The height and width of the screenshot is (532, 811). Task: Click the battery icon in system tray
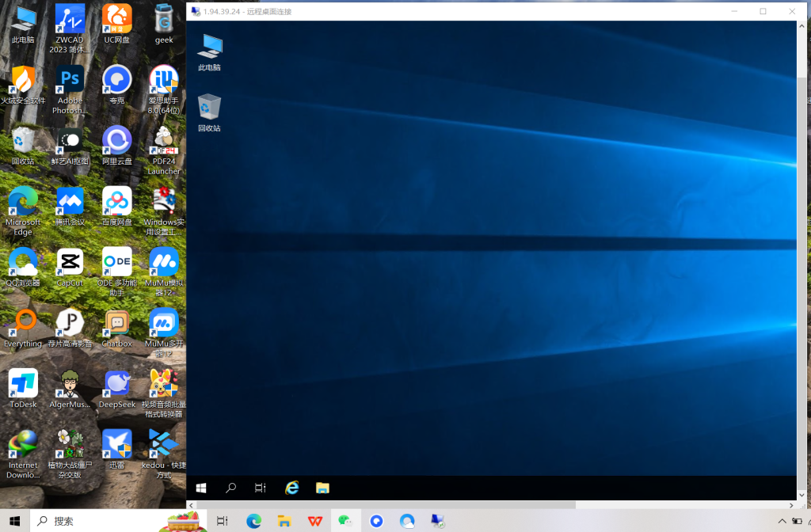pyautogui.click(x=797, y=521)
